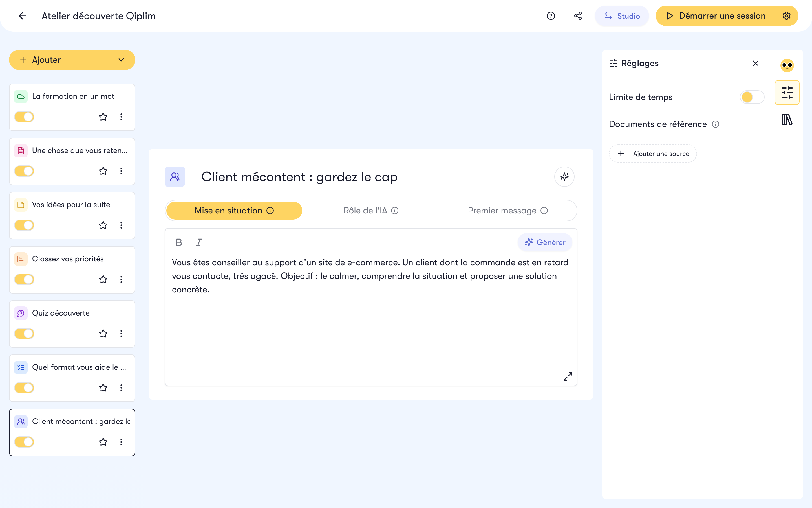
Task: Close the Réglages panel
Action: click(x=755, y=63)
